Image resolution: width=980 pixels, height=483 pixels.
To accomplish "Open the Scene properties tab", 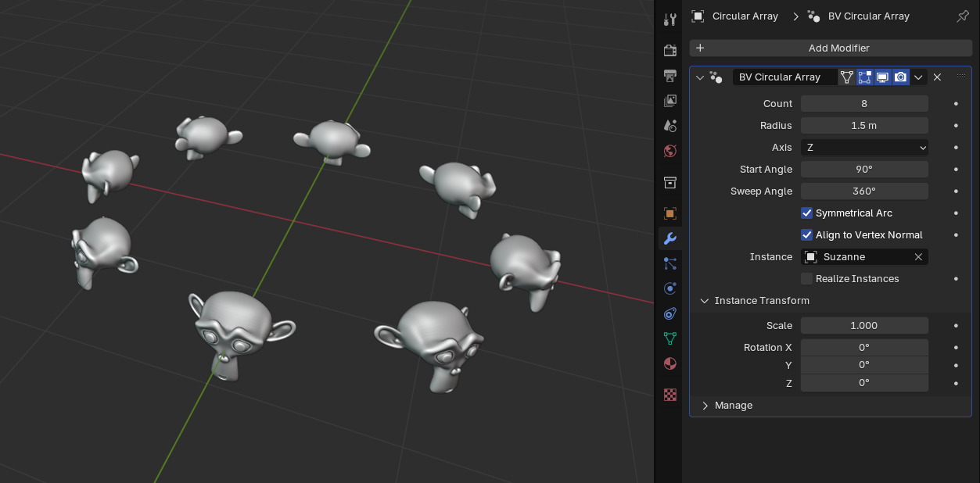I will click(x=669, y=126).
